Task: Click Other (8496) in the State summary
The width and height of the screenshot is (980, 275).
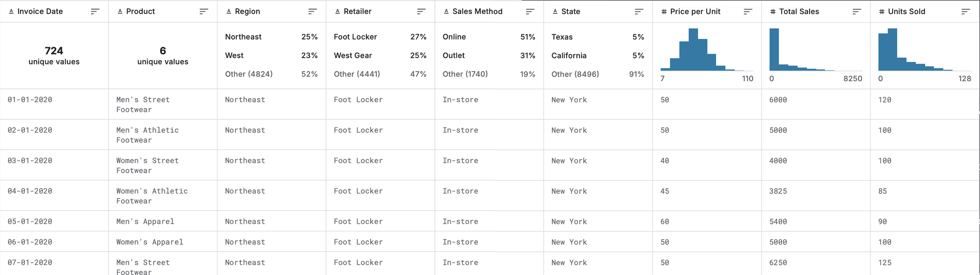Action: pyautogui.click(x=576, y=74)
